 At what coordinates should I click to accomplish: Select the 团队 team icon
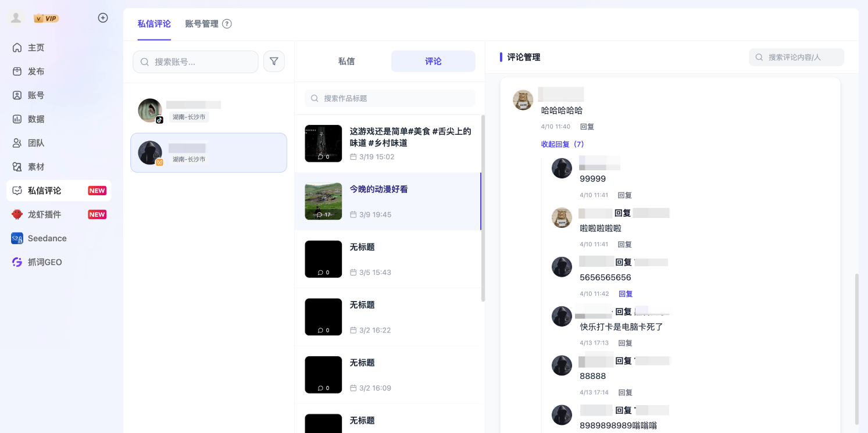click(x=17, y=143)
